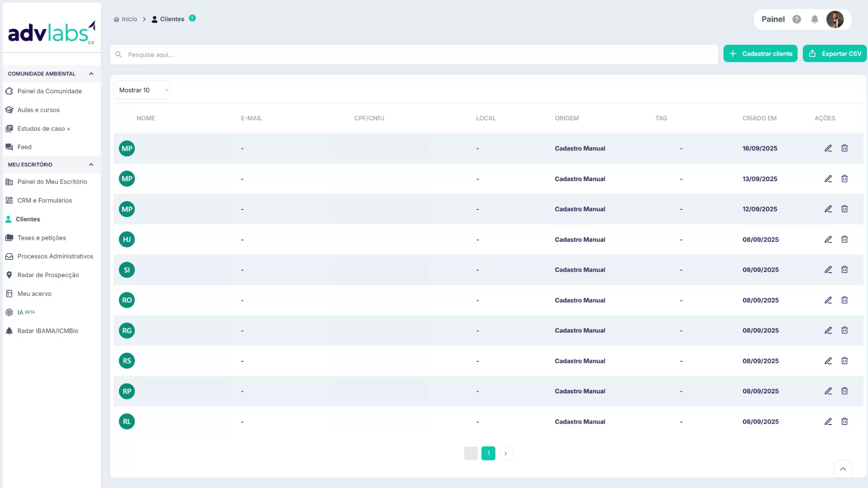Image resolution: width=868 pixels, height=488 pixels.
Task: Edit the HJ client entry
Action: pos(828,239)
